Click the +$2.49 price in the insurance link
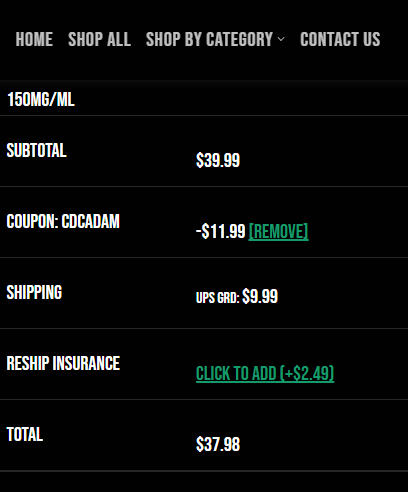Image resolution: width=408 pixels, height=492 pixels. [x=307, y=373]
